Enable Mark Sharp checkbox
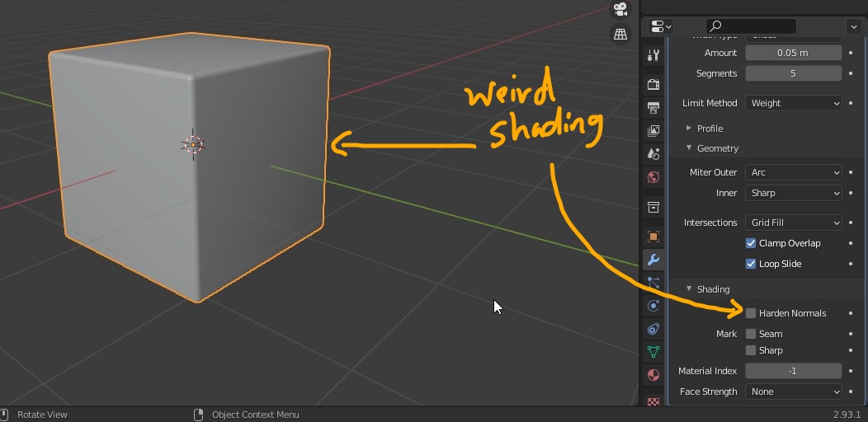 pos(751,350)
